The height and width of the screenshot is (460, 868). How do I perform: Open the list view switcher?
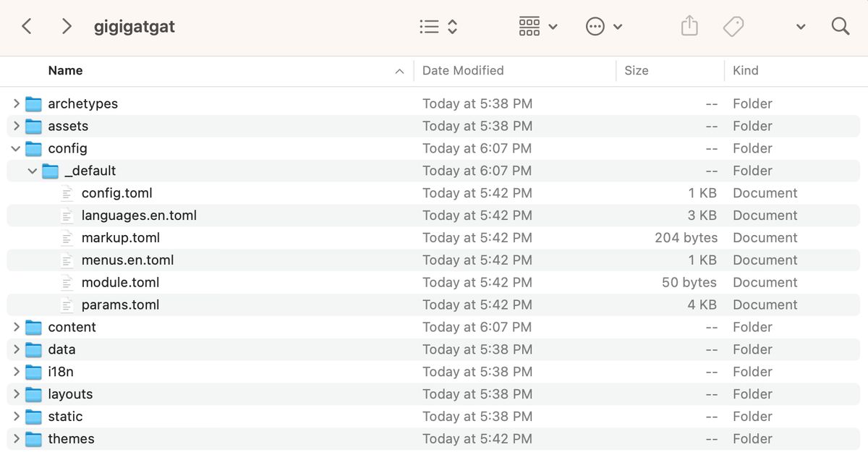[x=438, y=27]
